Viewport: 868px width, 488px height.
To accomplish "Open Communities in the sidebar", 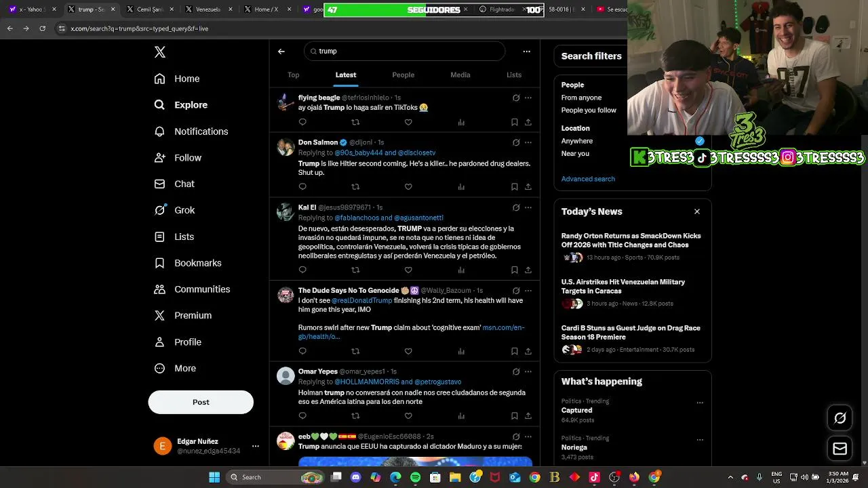I will (192, 289).
